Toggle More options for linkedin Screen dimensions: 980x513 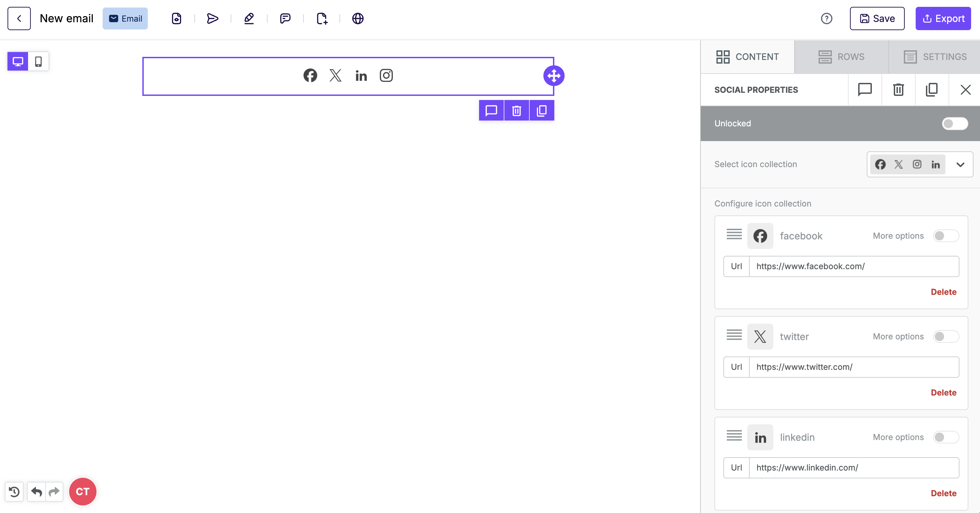pos(946,437)
